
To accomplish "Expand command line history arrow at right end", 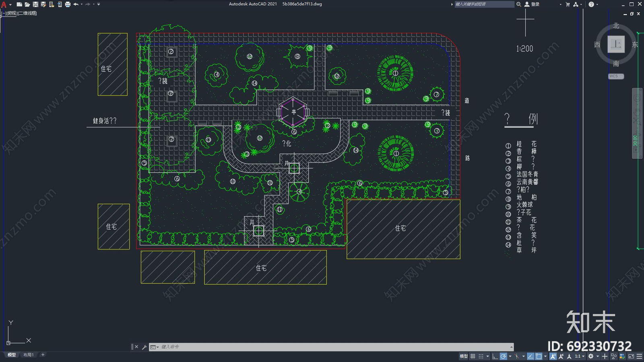I will click(511, 347).
